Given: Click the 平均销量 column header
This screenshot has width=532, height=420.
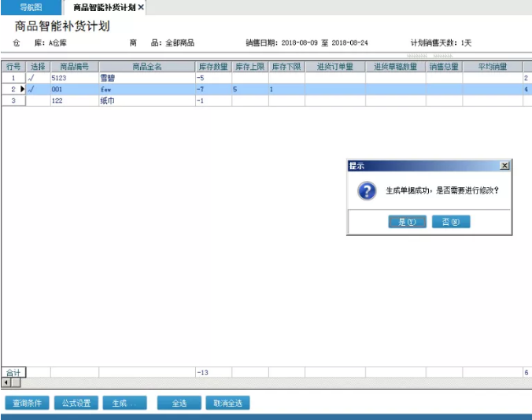Looking at the screenshot, I should point(493,67).
